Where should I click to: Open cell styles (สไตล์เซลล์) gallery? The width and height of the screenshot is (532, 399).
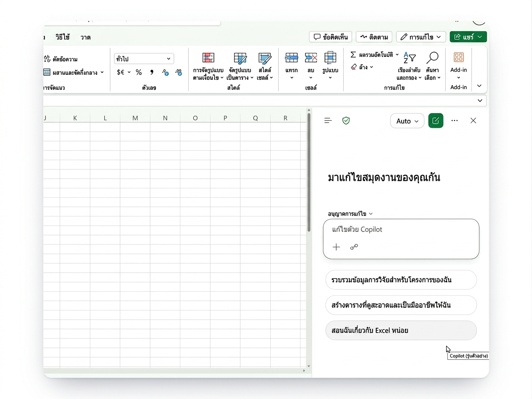(x=264, y=66)
